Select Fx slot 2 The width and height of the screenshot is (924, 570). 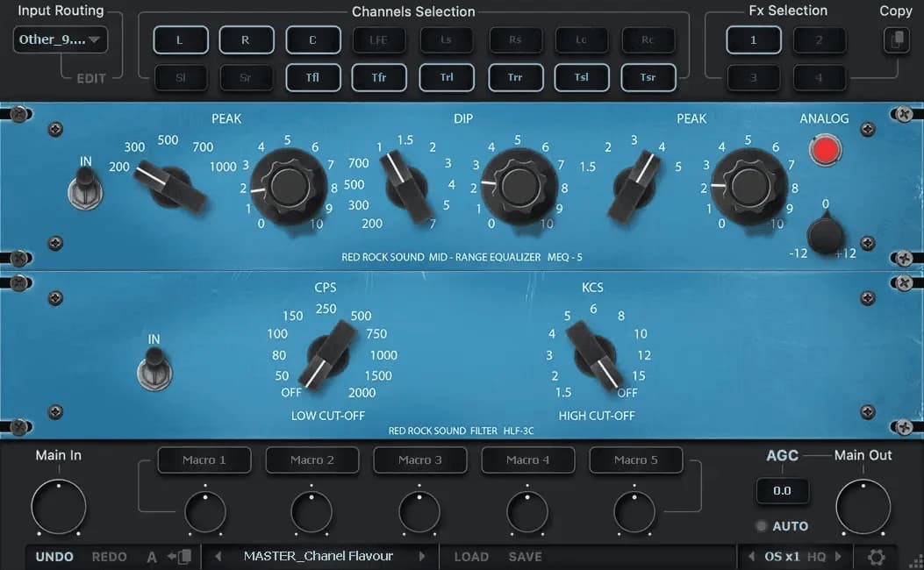pos(820,40)
